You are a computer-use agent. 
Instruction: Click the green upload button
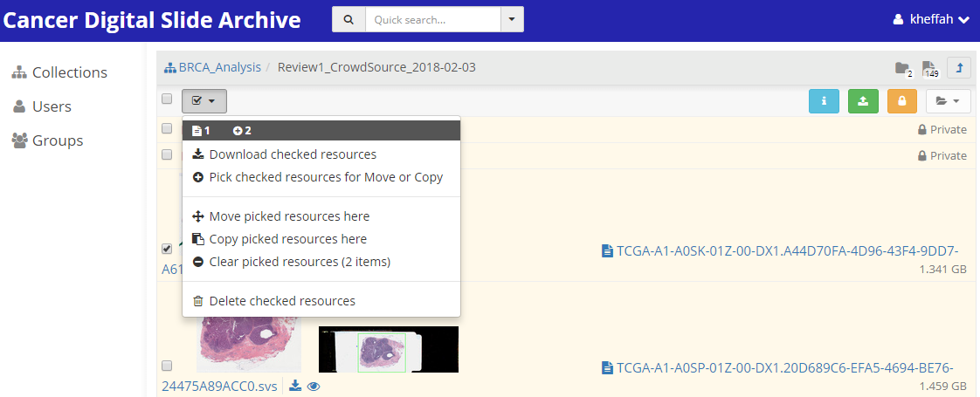tap(863, 101)
